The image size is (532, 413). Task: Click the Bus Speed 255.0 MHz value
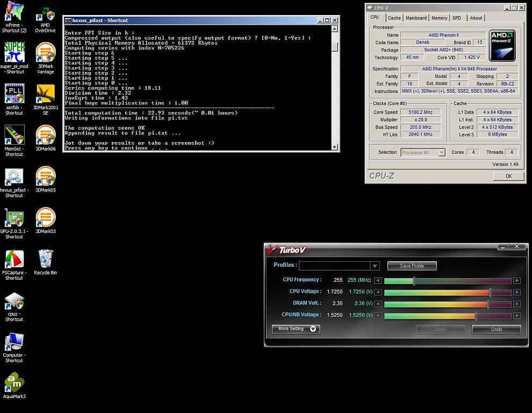coord(420,127)
